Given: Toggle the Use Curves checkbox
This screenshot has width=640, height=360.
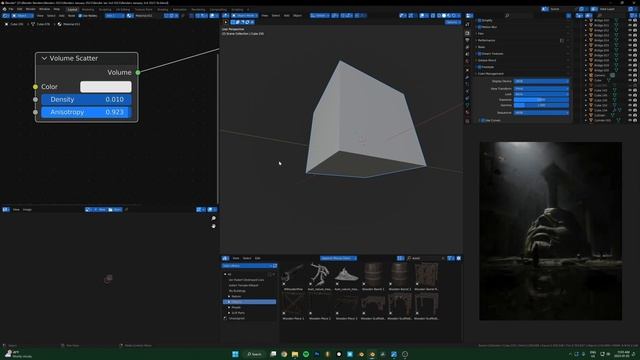Looking at the screenshot, I should tap(483, 120).
